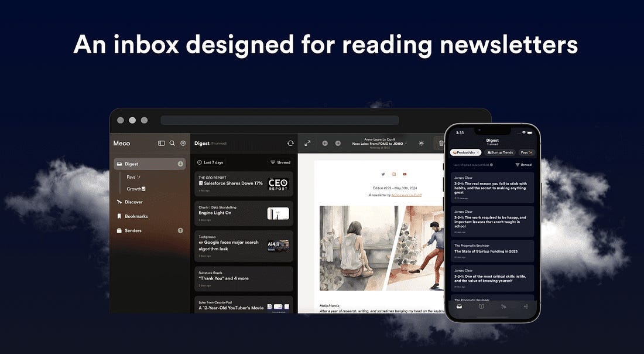This screenshot has height=354, width=644.
Task: Open the Ness Labs From FOMO to JOMO title dropdown
Action: click(379, 144)
